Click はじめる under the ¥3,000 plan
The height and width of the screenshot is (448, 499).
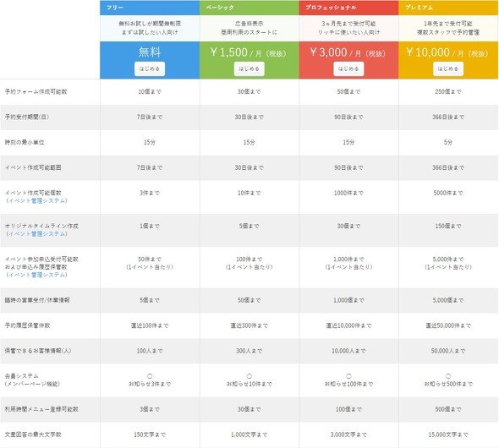[348, 68]
